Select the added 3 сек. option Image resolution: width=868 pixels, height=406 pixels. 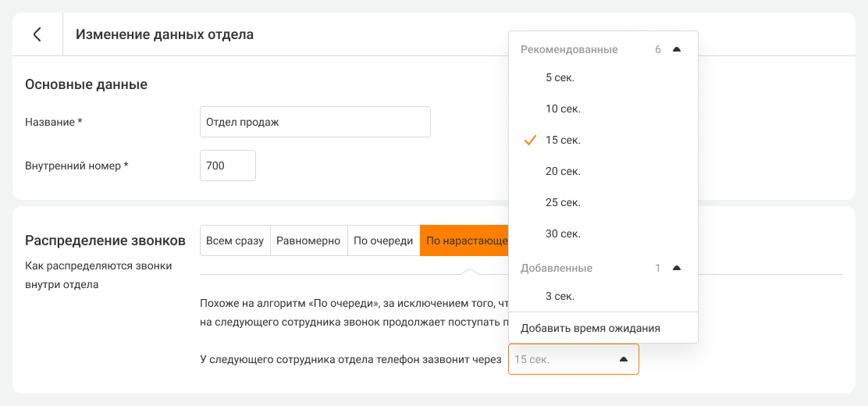(x=560, y=296)
